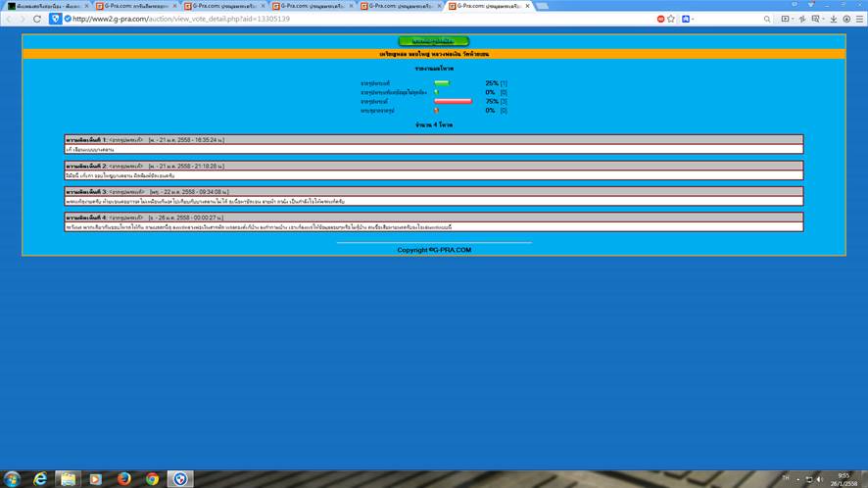Launch Internet Explorer from the taskbar
The image size is (868, 488).
(x=40, y=478)
